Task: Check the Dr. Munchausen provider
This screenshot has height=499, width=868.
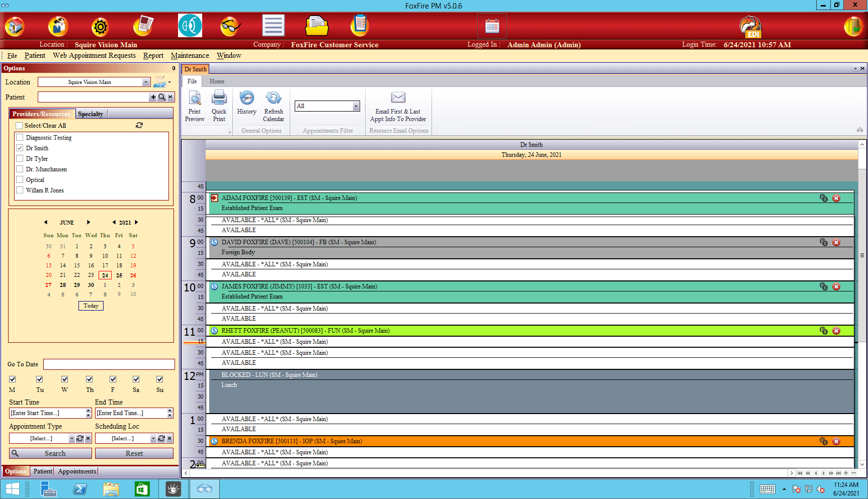Action: (20, 169)
